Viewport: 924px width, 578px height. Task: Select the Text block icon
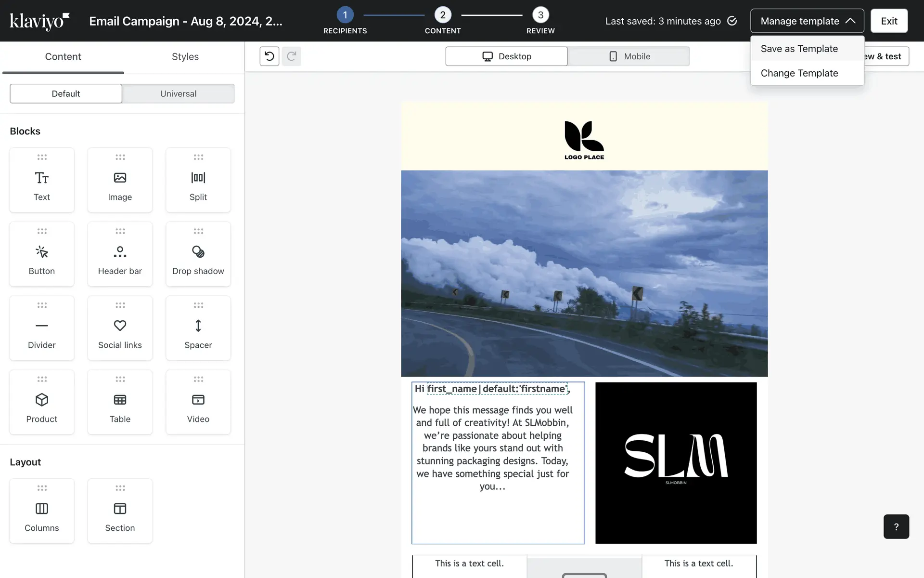click(x=42, y=178)
